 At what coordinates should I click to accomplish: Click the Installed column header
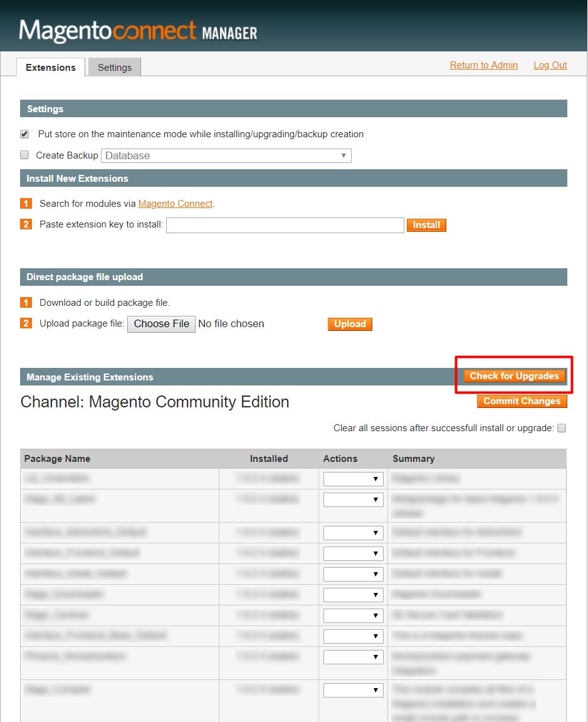click(269, 459)
